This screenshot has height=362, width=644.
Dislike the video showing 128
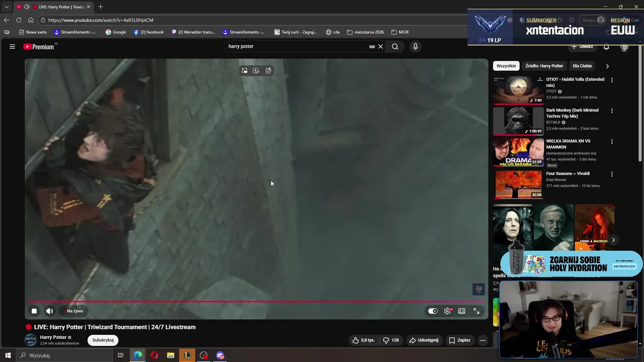pos(390,340)
